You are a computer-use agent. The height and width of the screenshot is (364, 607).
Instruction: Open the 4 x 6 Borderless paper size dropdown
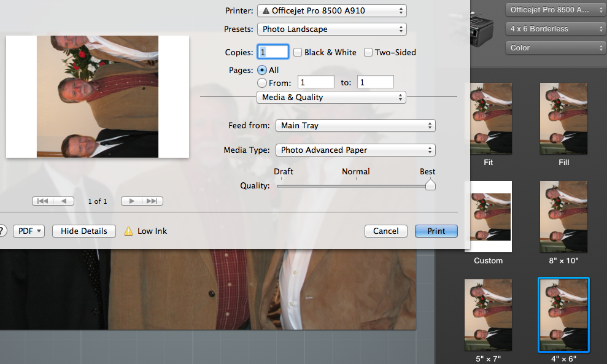coord(555,29)
